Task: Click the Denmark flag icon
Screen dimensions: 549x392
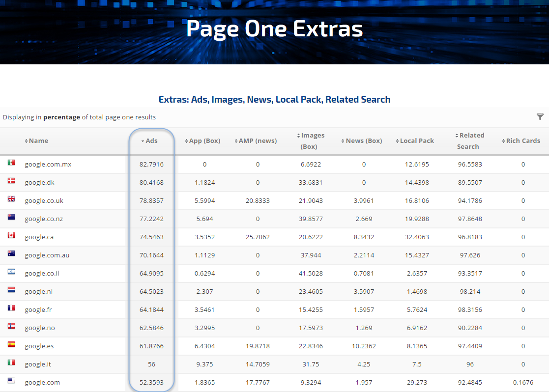Action: coord(11,181)
